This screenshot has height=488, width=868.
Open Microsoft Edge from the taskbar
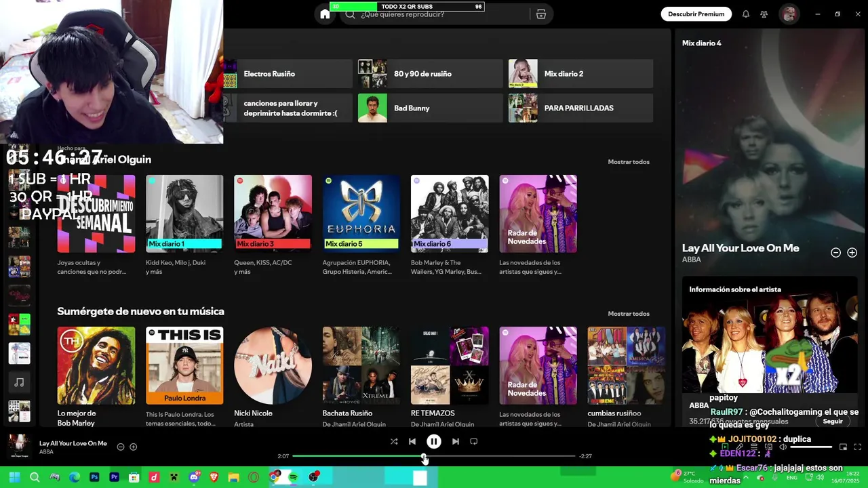(75, 477)
